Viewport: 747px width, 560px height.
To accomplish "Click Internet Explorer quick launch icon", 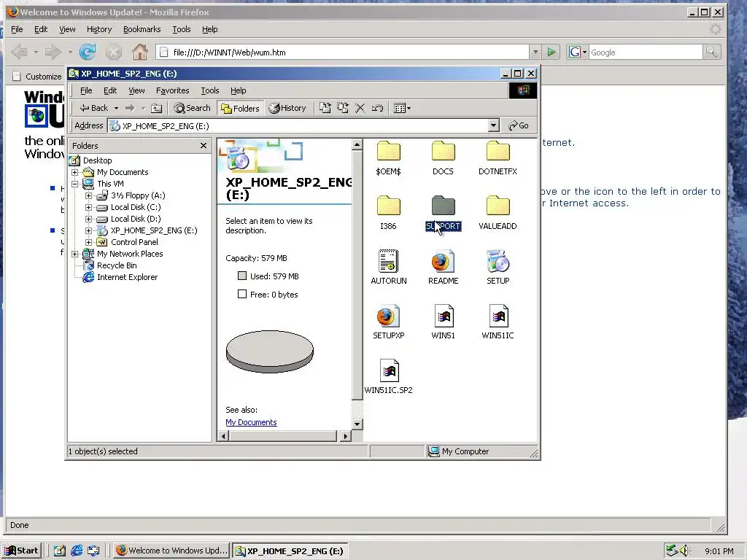I will click(x=76, y=551).
